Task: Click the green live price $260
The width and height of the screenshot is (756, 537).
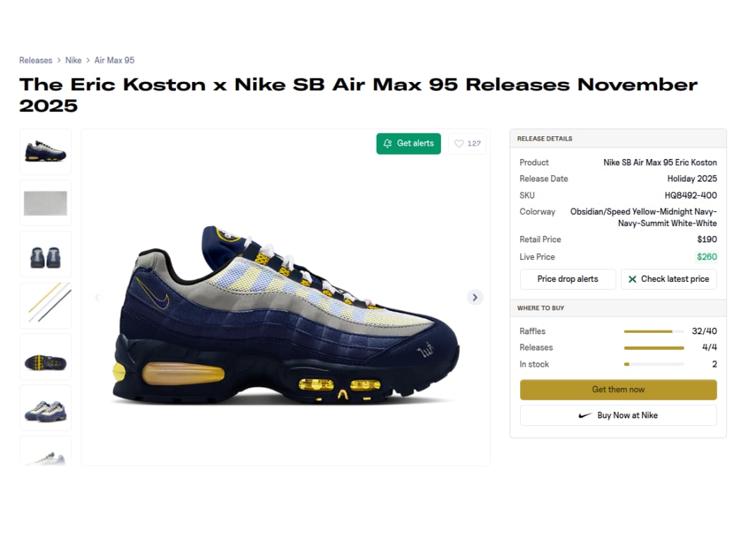Action: pos(707,257)
